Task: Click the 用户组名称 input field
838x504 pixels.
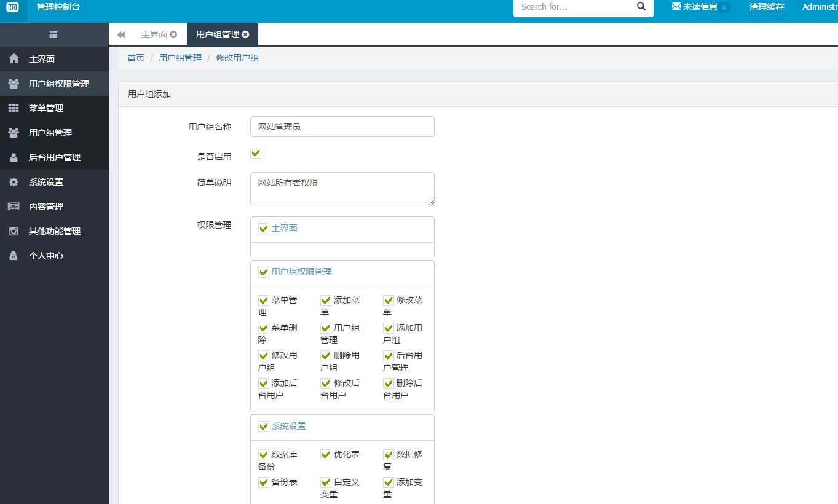Action: tap(342, 127)
